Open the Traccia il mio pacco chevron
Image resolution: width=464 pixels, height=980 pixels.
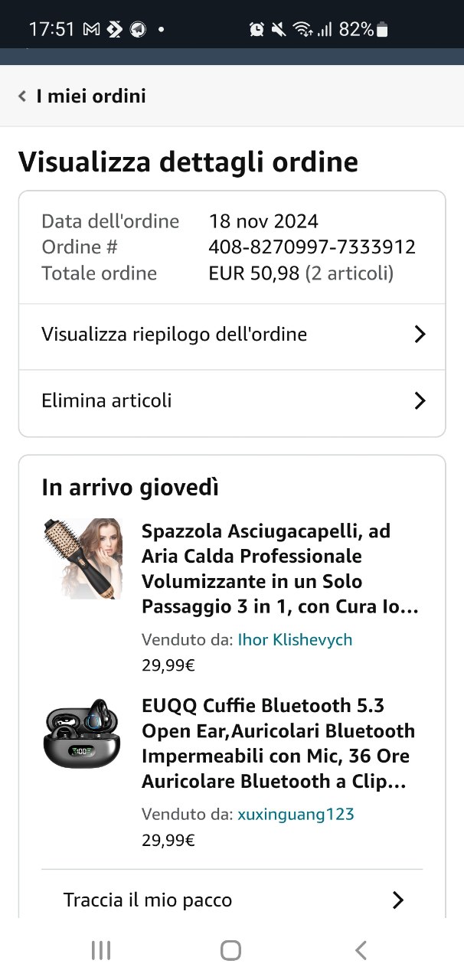tap(397, 900)
